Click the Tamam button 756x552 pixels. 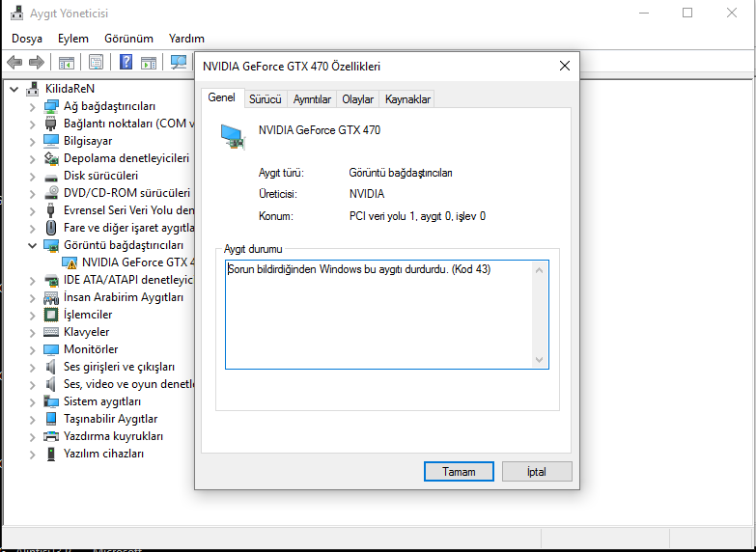point(459,472)
